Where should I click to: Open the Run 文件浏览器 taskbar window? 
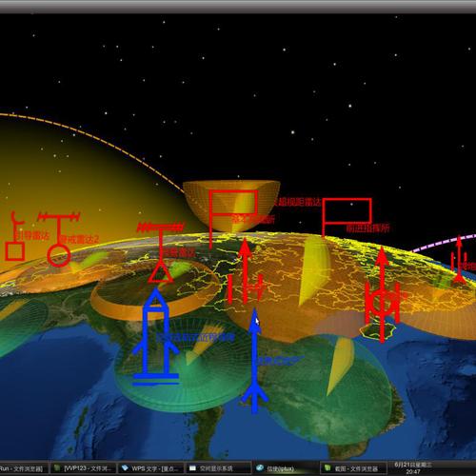(x=24, y=468)
